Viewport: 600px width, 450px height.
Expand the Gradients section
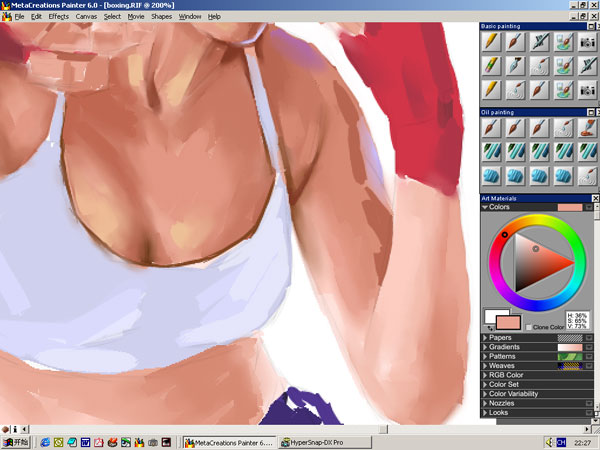tap(485, 347)
